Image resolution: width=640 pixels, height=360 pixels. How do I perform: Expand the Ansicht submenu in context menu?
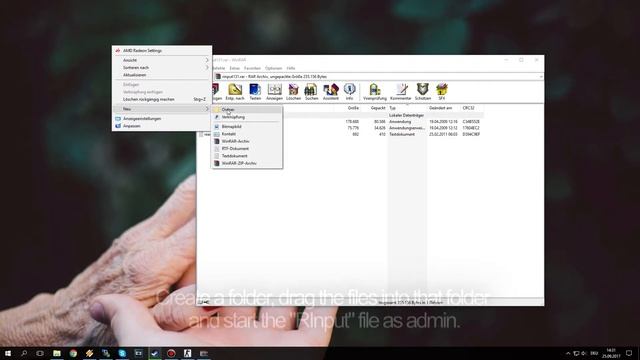click(162, 60)
